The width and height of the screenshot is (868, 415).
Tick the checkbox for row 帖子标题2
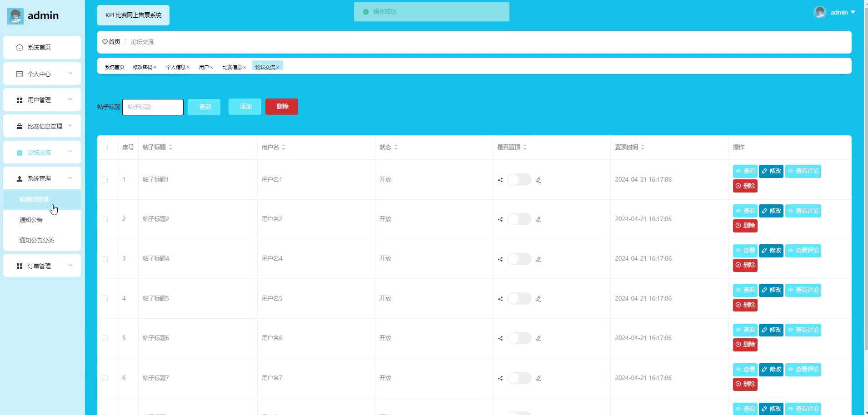tap(105, 219)
